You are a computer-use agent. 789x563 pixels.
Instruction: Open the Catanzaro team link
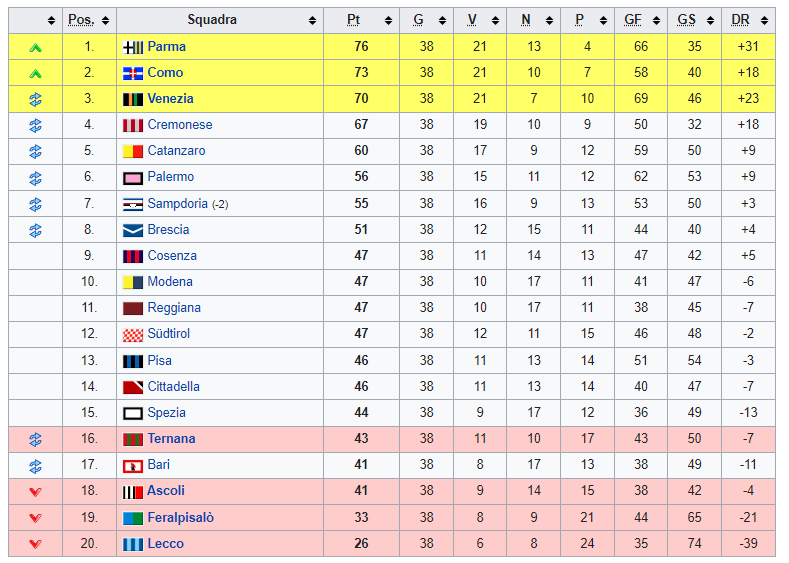coord(176,151)
